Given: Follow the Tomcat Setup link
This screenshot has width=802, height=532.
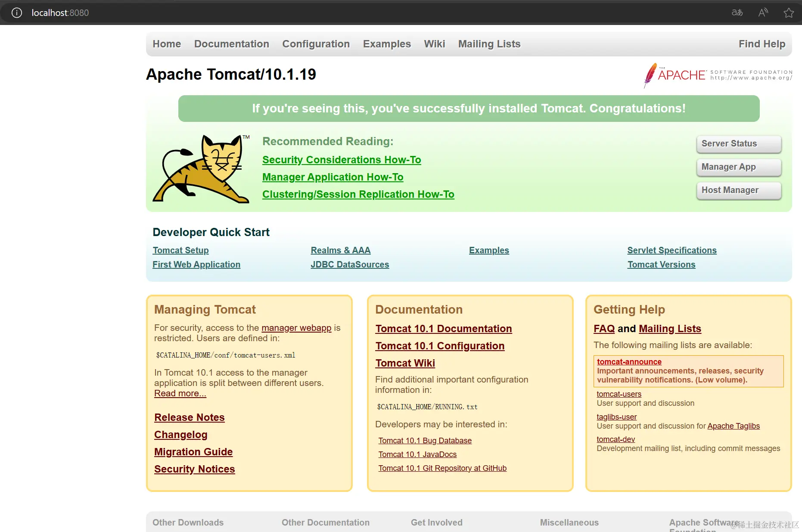Looking at the screenshot, I should click(180, 250).
